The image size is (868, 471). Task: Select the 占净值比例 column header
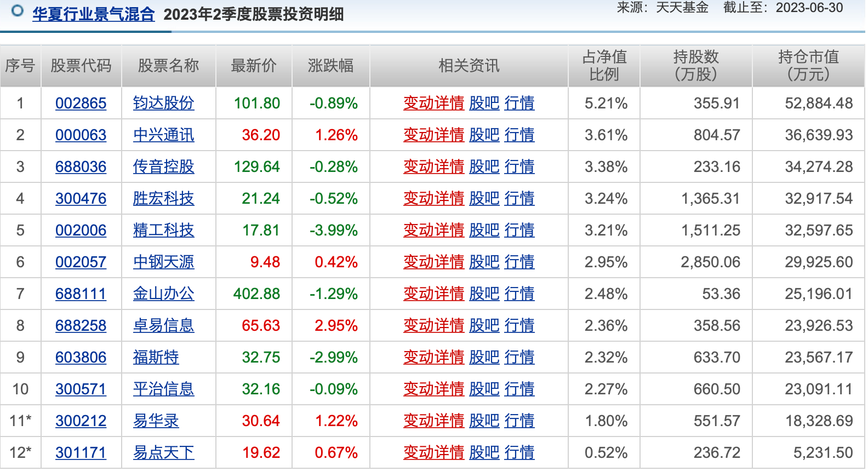coord(604,66)
